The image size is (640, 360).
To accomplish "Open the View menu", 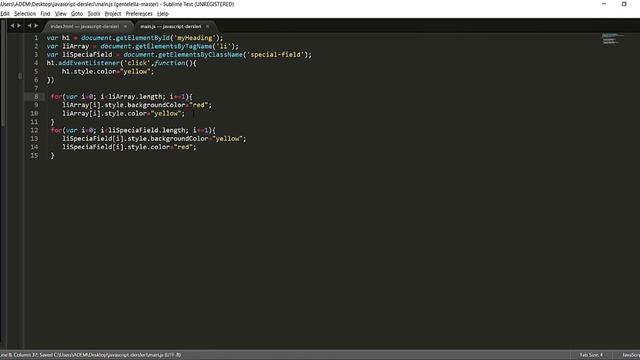I will point(60,13).
